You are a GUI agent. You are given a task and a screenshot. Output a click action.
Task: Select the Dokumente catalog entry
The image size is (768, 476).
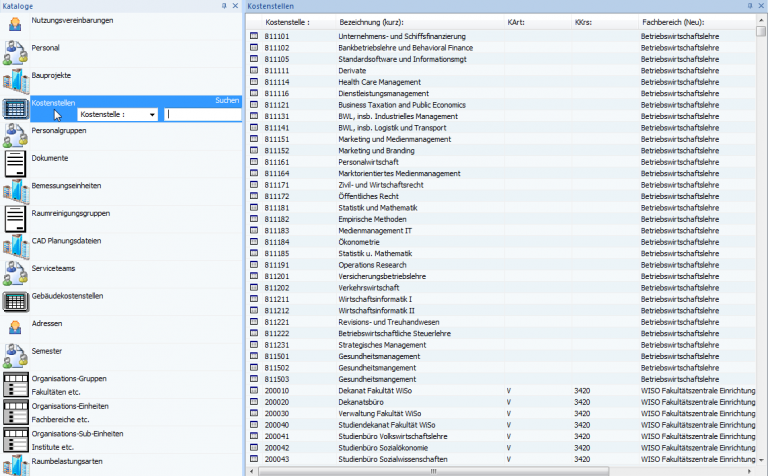tap(50, 158)
